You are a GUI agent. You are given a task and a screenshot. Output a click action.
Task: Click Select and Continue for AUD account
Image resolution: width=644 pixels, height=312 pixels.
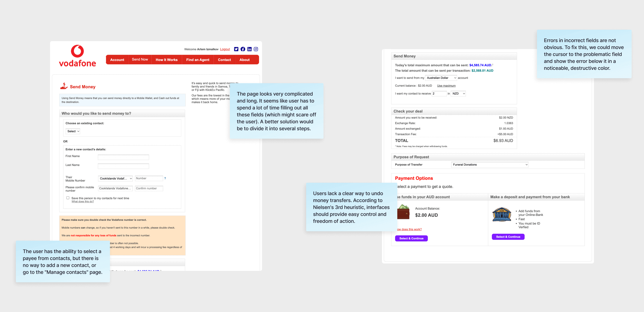[411, 238]
